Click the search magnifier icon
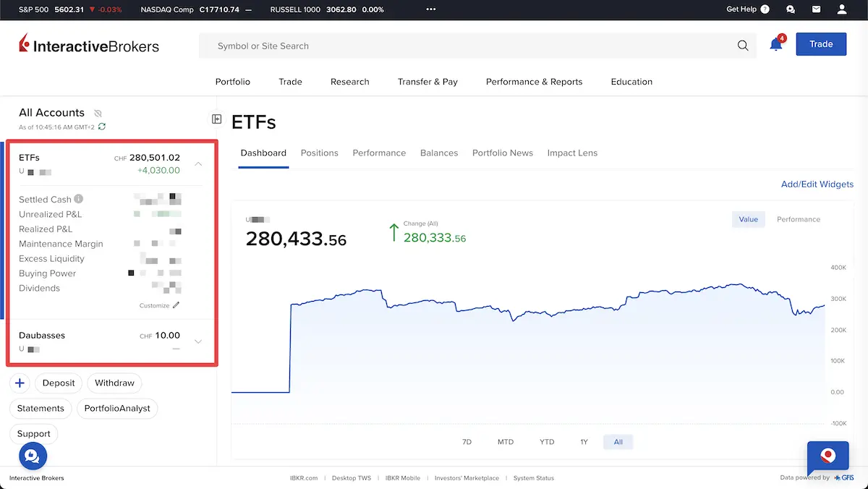The image size is (868, 489). click(743, 46)
